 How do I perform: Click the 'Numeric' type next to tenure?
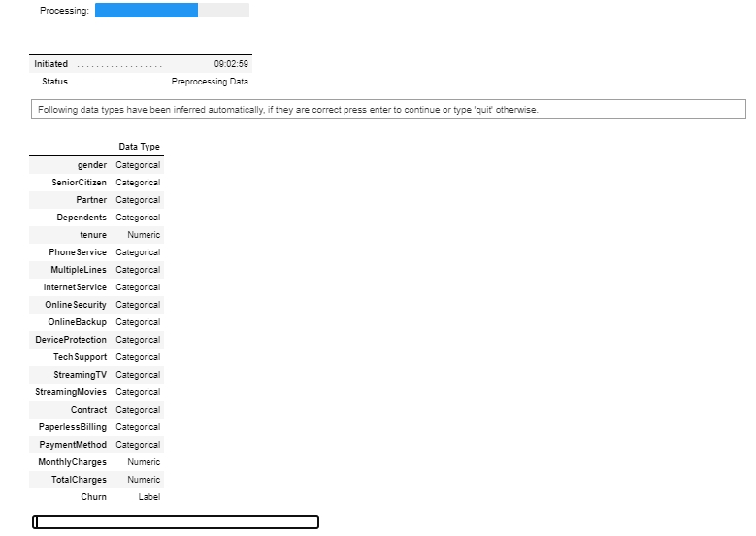click(144, 235)
